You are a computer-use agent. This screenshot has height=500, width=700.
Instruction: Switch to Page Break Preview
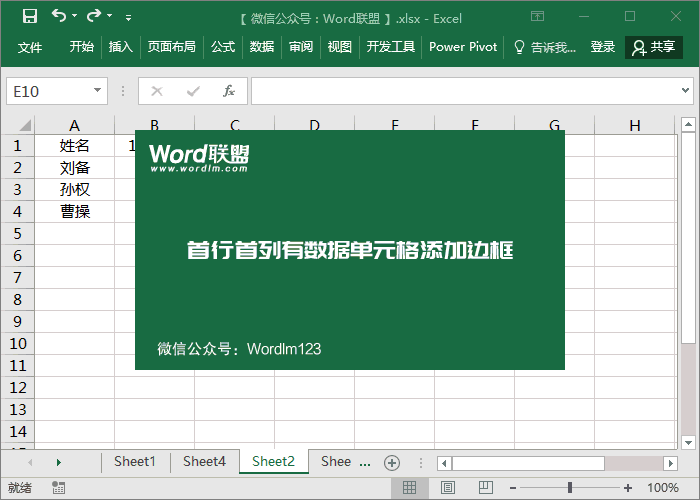tap(486, 488)
